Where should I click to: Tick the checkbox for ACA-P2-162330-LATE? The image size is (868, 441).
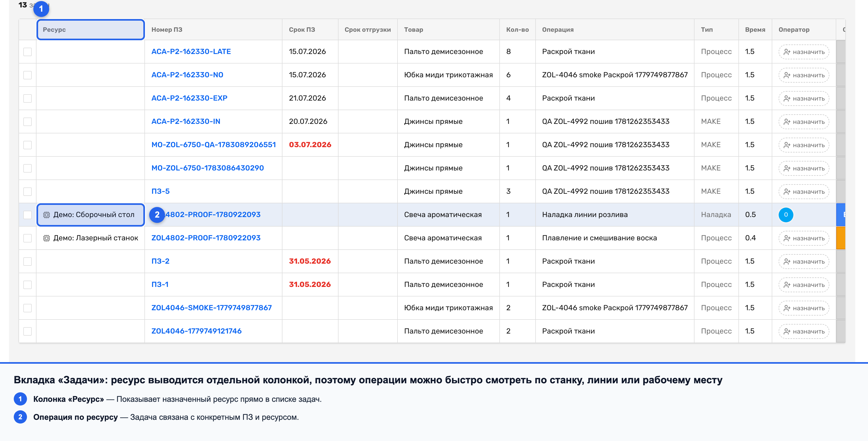27,52
